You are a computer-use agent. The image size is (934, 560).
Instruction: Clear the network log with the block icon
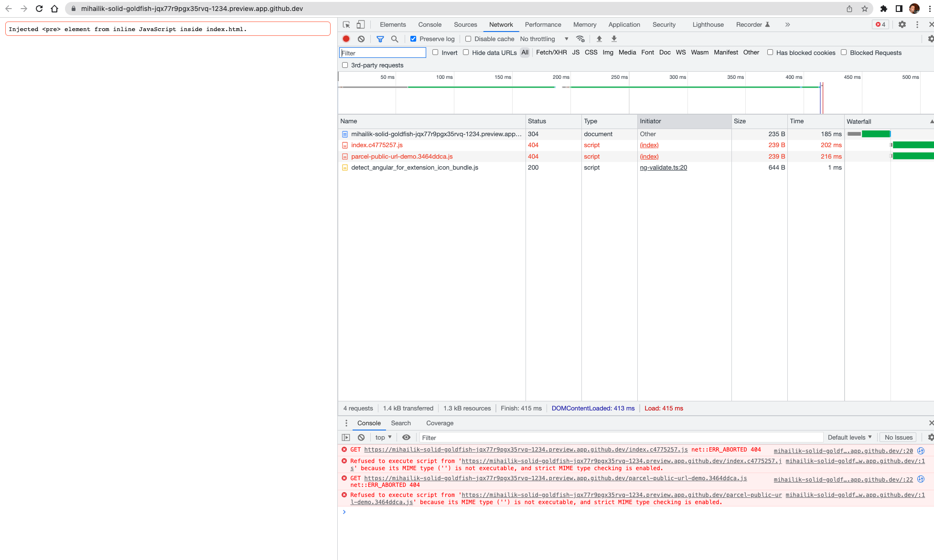(361, 39)
